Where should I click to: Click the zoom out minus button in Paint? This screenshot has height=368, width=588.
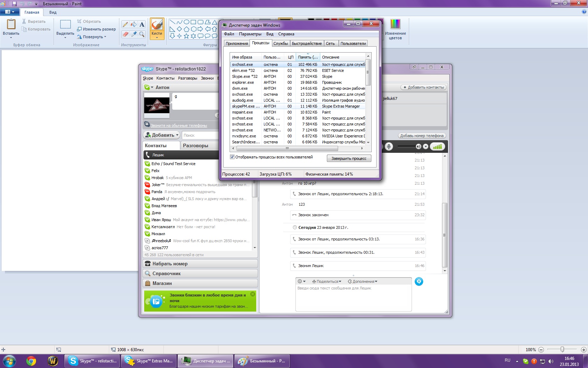point(541,349)
